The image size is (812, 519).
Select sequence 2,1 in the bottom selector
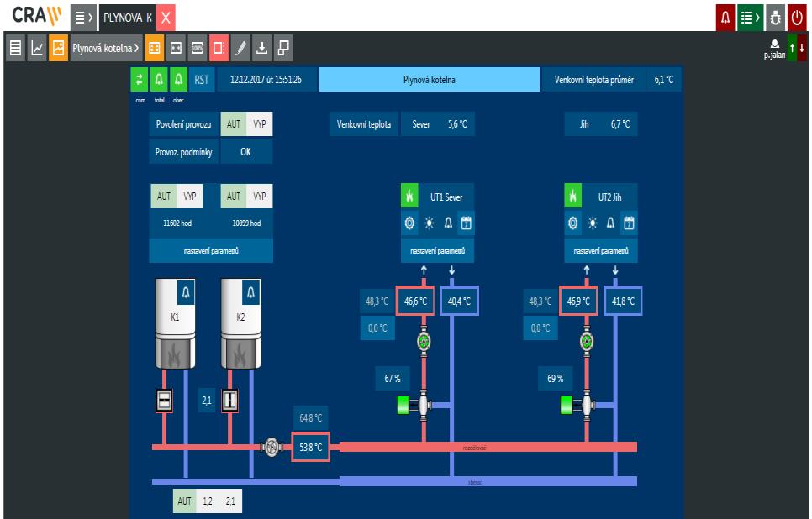pyautogui.click(x=230, y=501)
